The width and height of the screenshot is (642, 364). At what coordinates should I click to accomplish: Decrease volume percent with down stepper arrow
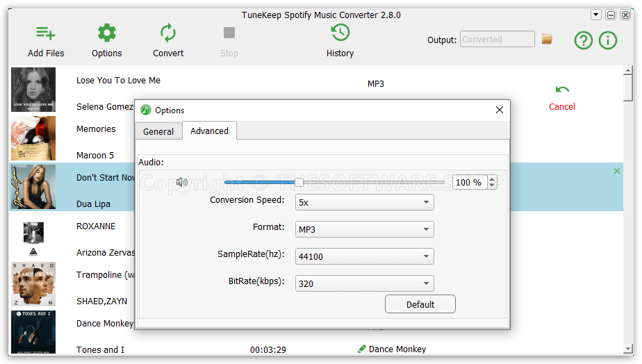[x=492, y=186]
